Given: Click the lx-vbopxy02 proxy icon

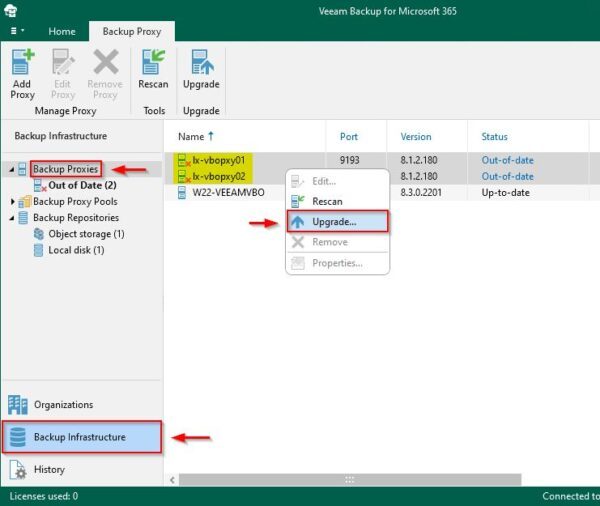Looking at the screenshot, I should click(x=184, y=176).
